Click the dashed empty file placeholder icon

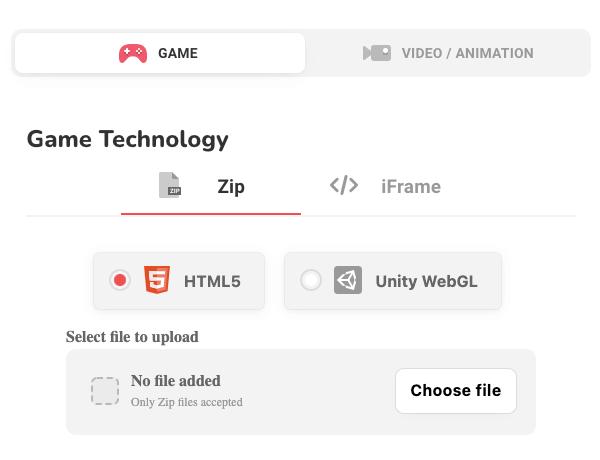(105, 391)
